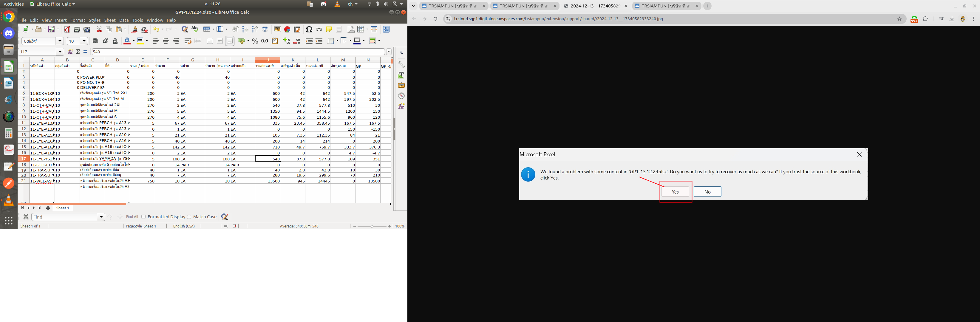Toggle center horizontally alignment
The width and height of the screenshot is (980, 322).
[166, 41]
